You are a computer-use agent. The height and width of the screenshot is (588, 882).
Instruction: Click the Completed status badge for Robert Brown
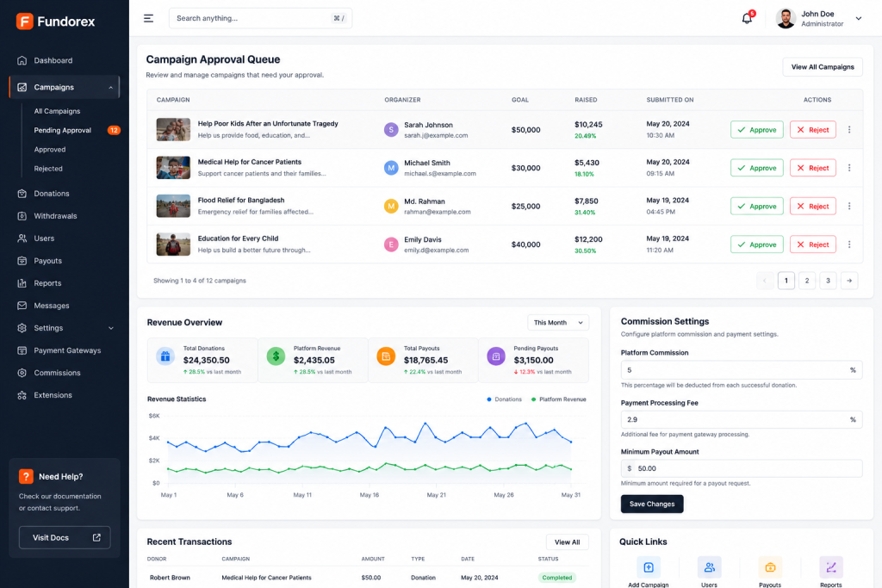click(x=557, y=578)
